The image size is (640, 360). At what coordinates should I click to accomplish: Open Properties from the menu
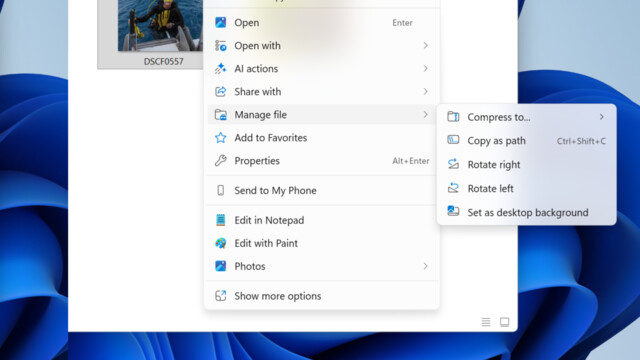click(322, 160)
